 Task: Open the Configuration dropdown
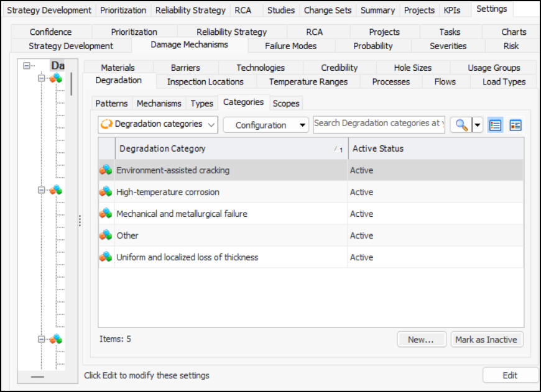point(266,125)
